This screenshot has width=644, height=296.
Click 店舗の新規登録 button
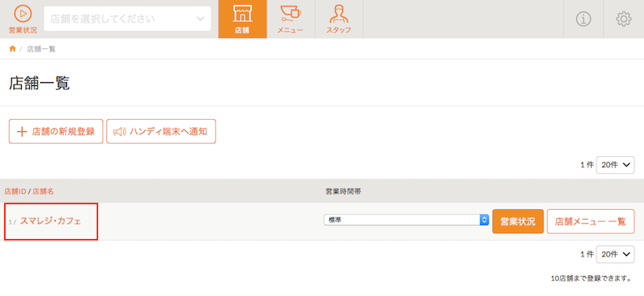click(x=56, y=132)
